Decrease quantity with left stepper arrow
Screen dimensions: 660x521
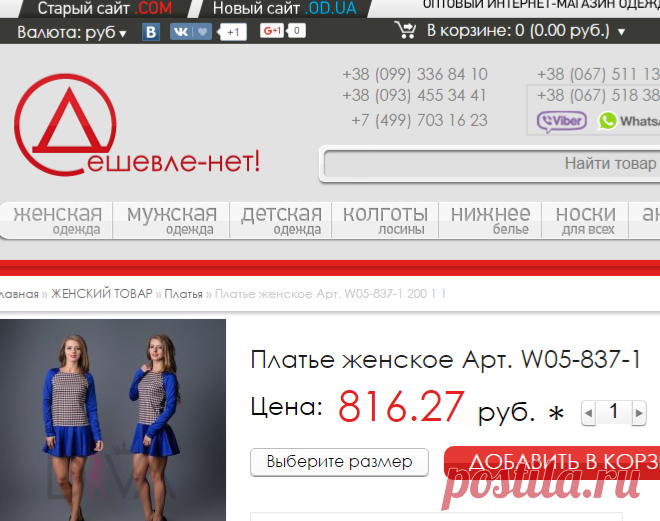coord(588,413)
